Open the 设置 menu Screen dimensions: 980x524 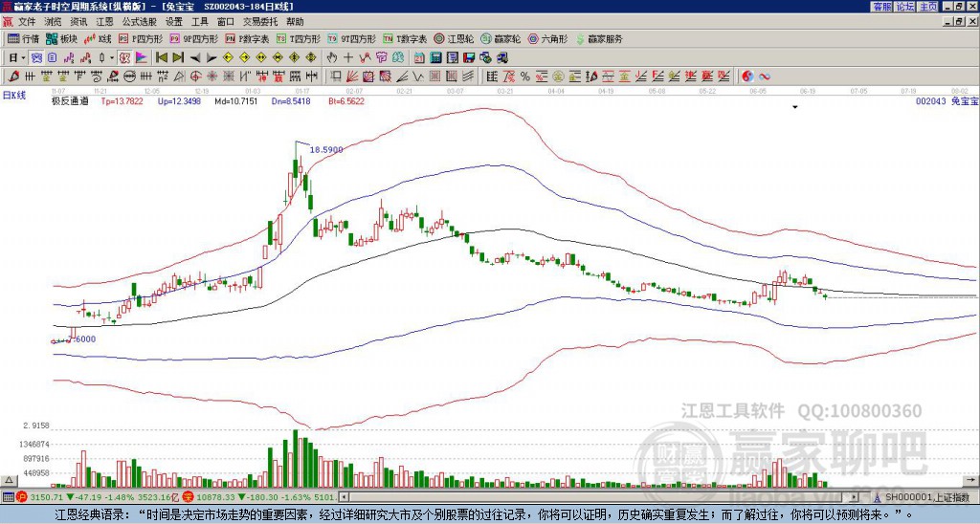174,22
